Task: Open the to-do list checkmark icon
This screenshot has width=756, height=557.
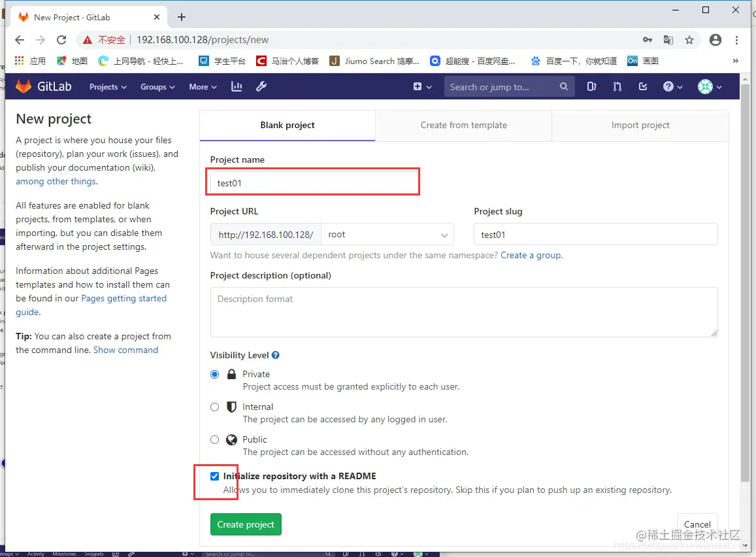Action: click(x=643, y=87)
